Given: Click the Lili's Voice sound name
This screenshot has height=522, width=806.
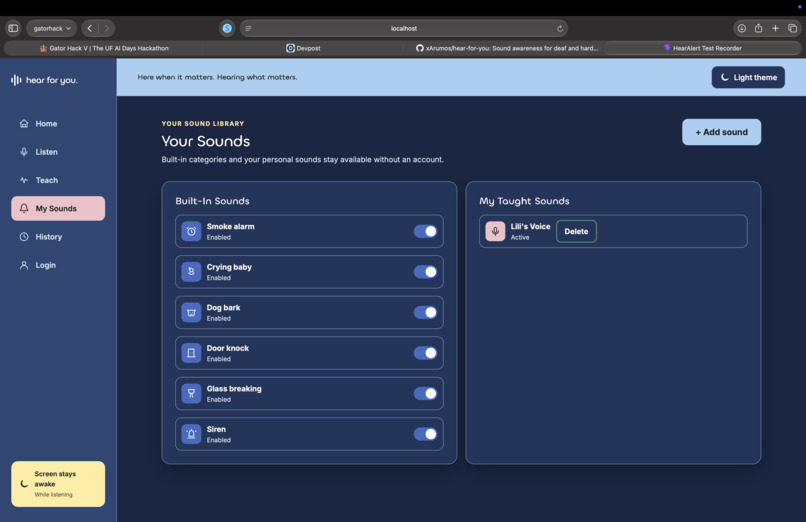Looking at the screenshot, I should (530, 227).
